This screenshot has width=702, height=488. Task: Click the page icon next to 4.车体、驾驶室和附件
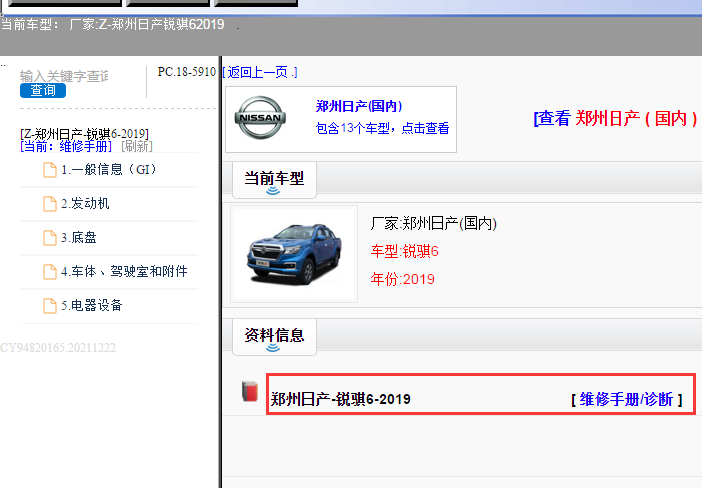coord(50,272)
